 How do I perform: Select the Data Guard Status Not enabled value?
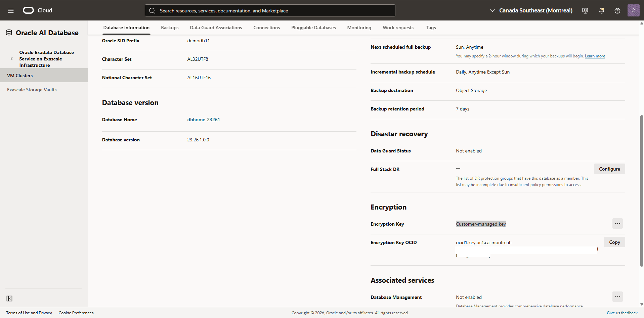pyautogui.click(x=469, y=151)
